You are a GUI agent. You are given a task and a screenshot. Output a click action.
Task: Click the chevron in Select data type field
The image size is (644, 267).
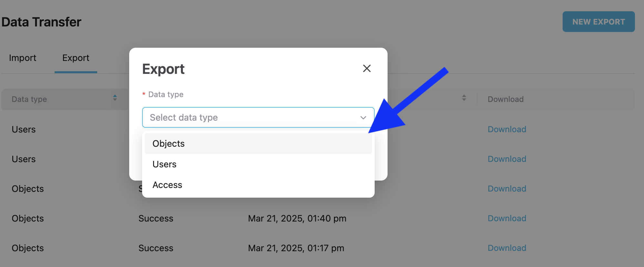point(363,118)
